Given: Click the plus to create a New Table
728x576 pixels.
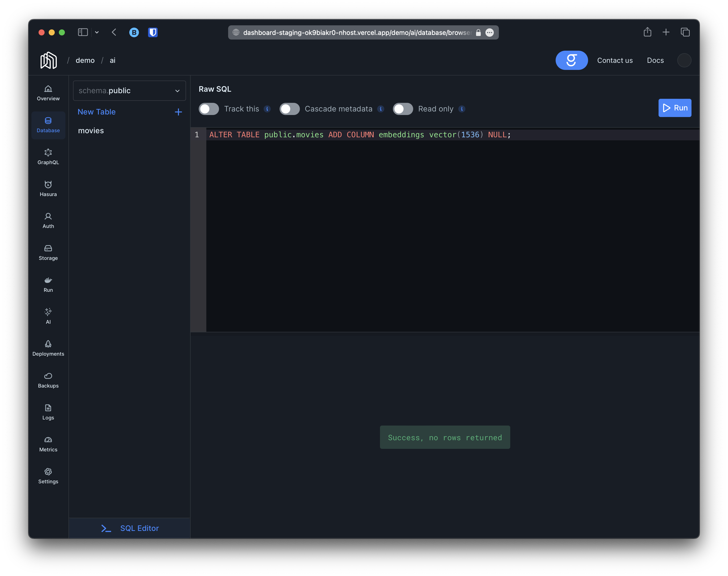Looking at the screenshot, I should pos(178,112).
